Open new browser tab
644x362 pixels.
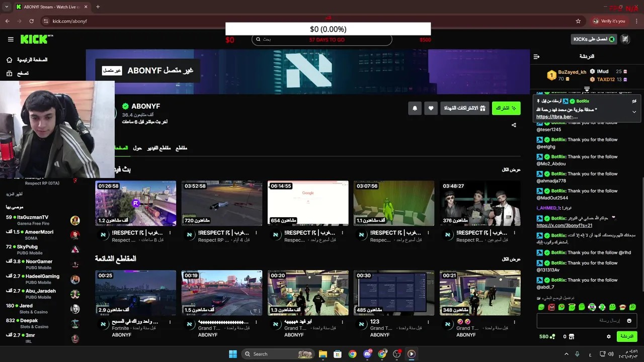[x=98, y=7]
